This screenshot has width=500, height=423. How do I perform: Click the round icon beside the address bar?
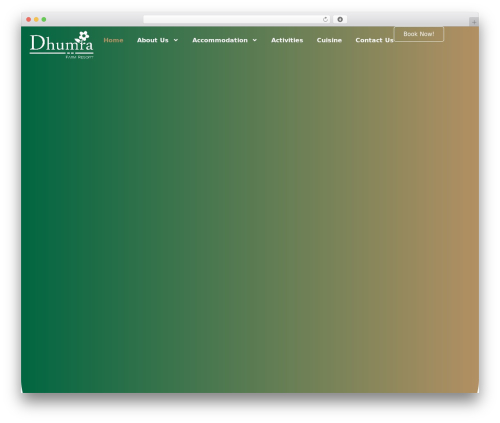coord(340,19)
